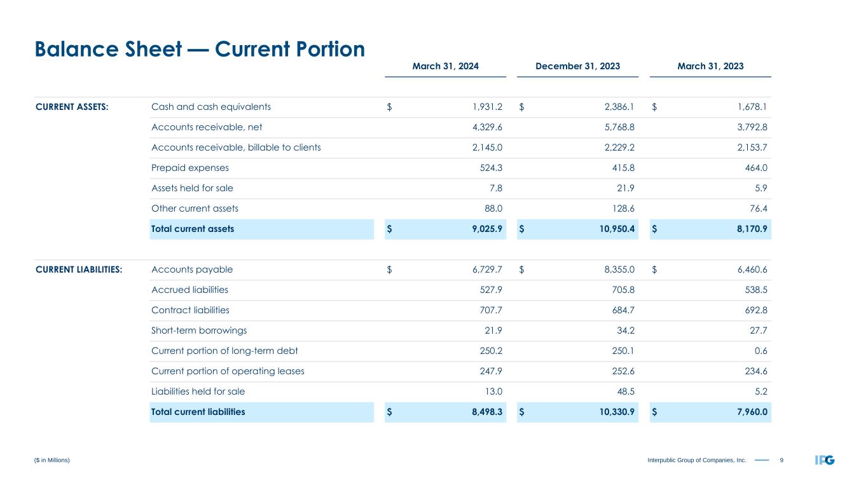Image resolution: width=868 pixels, height=488 pixels.
Task: Click the Total current liabilities highlighted label
Action: [198, 412]
